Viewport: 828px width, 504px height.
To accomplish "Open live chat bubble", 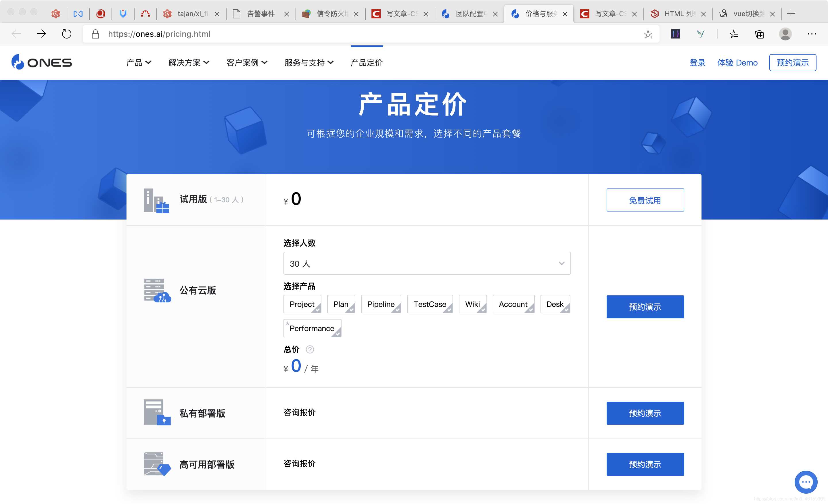I will 806,482.
